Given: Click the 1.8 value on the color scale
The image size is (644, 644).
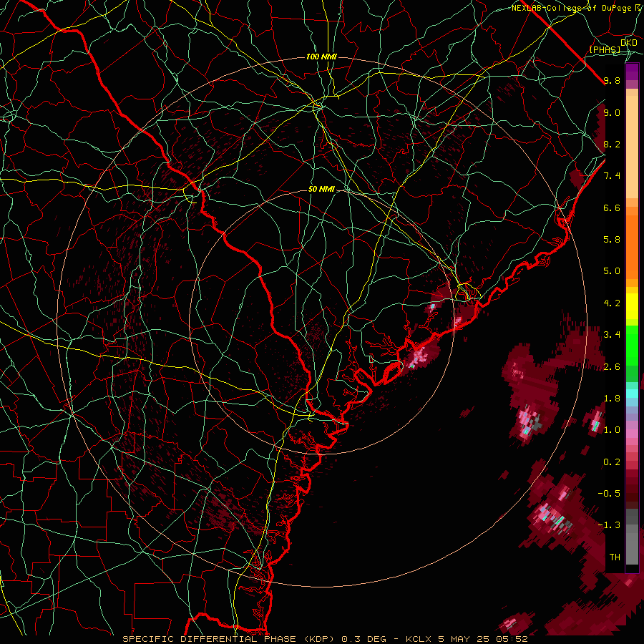Looking at the screenshot, I should (612, 399).
